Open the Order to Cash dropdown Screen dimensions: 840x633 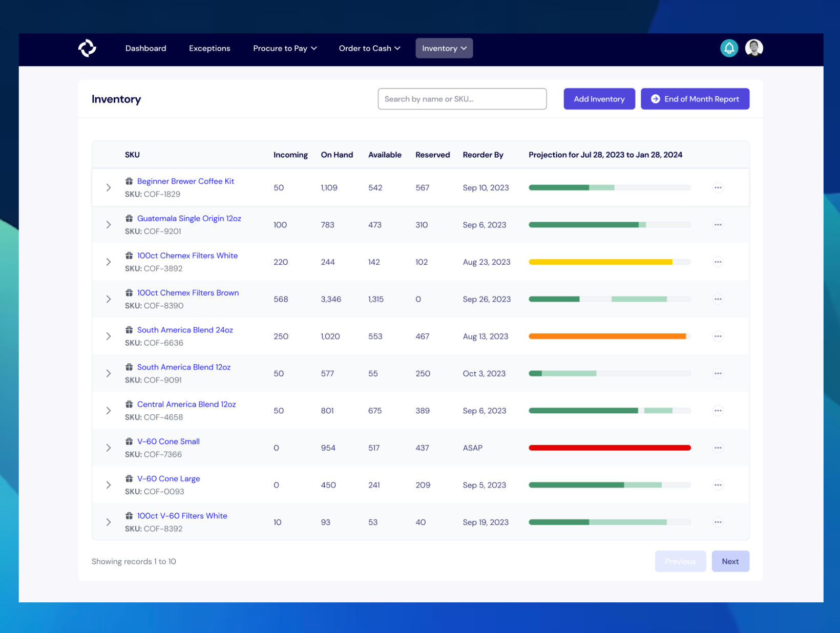(369, 48)
